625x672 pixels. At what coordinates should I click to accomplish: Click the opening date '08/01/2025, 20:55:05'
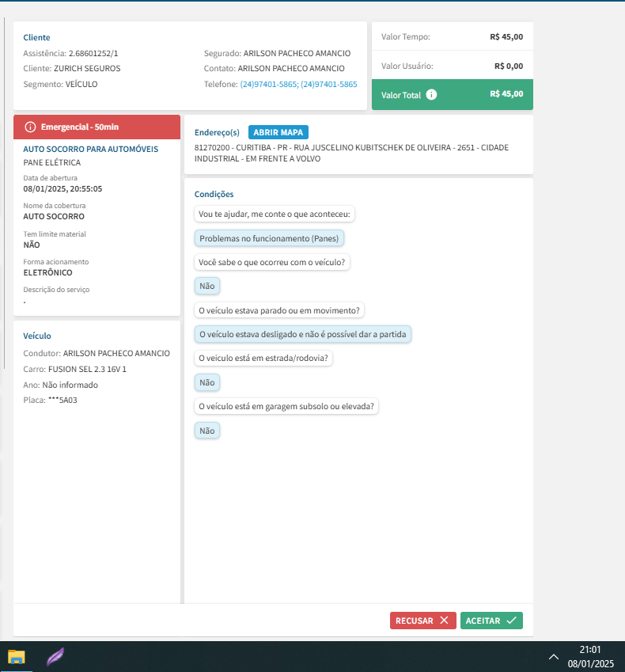point(62,189)
